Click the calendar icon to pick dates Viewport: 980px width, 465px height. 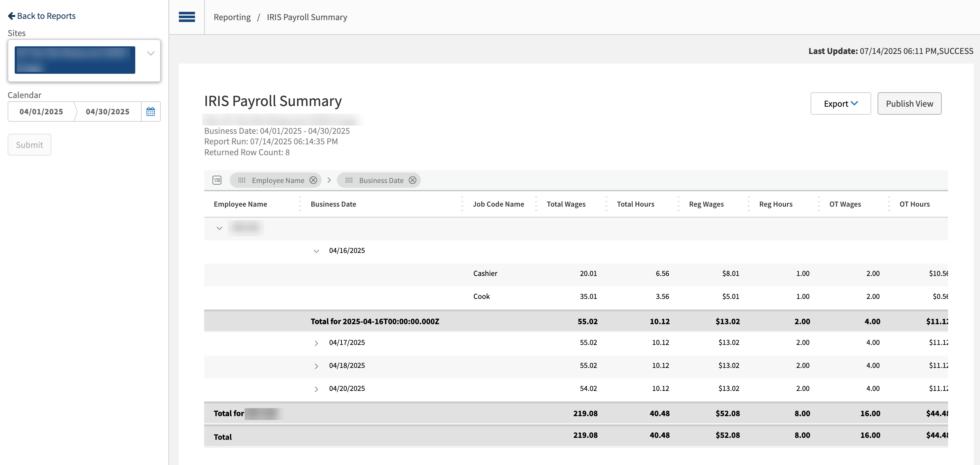[x=151, y=111]
